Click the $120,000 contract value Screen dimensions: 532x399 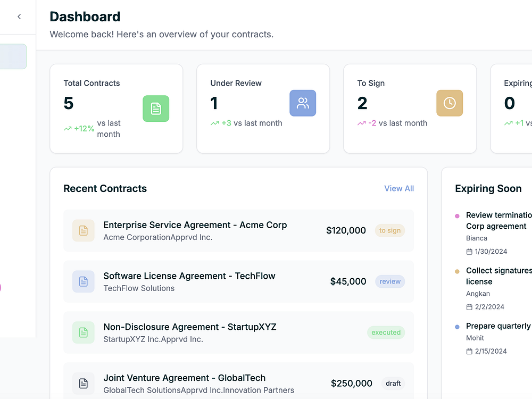coord(346,231)
